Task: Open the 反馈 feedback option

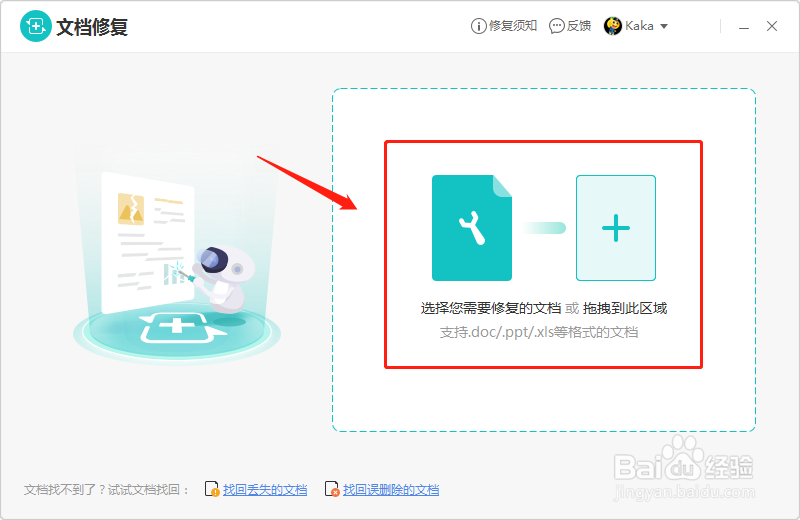Action: coord(570,26)
